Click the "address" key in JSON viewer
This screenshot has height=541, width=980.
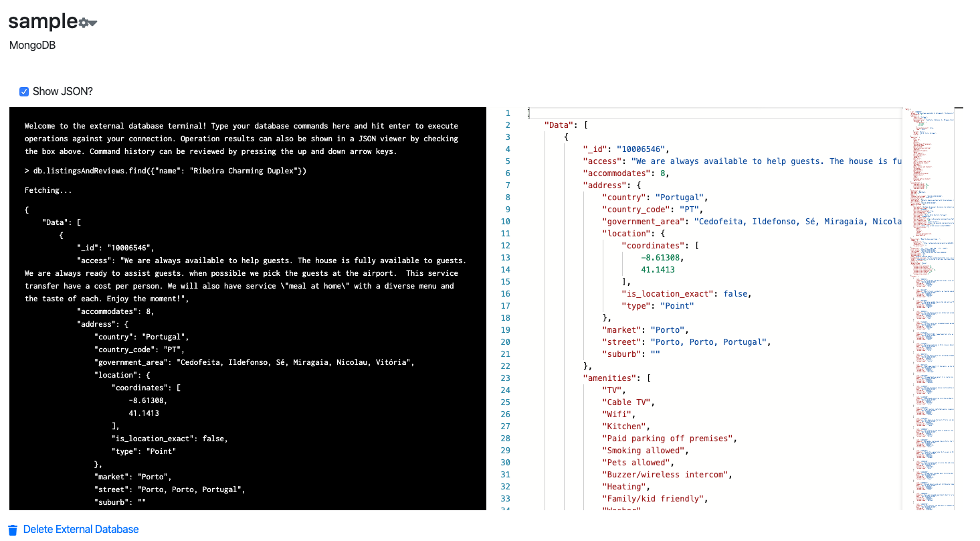coord(605,185)
